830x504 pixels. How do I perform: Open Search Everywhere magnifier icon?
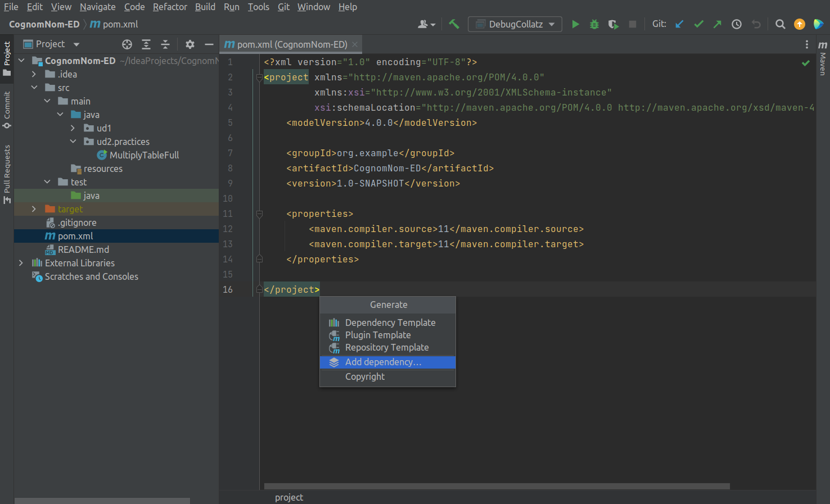click(x=781, y=24)
